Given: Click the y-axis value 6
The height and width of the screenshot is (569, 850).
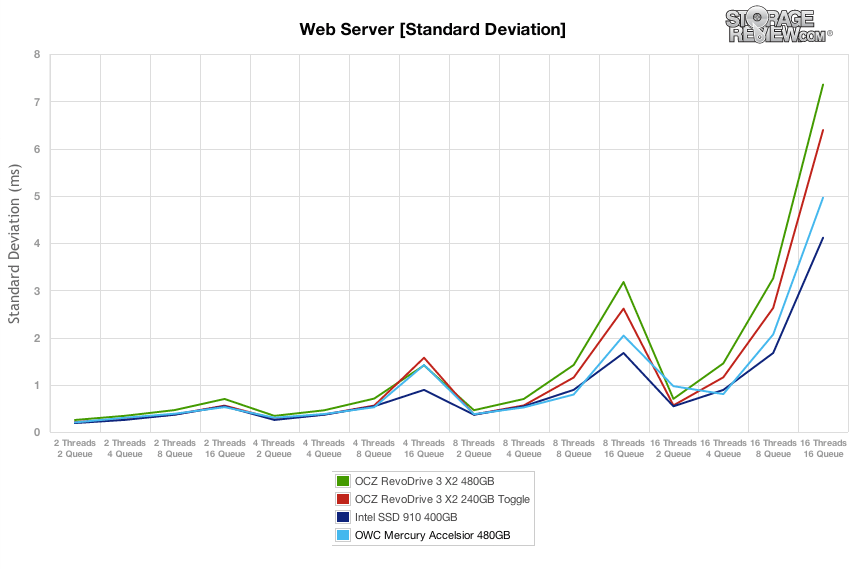Looking at the screenshot, I should [37, 149].
